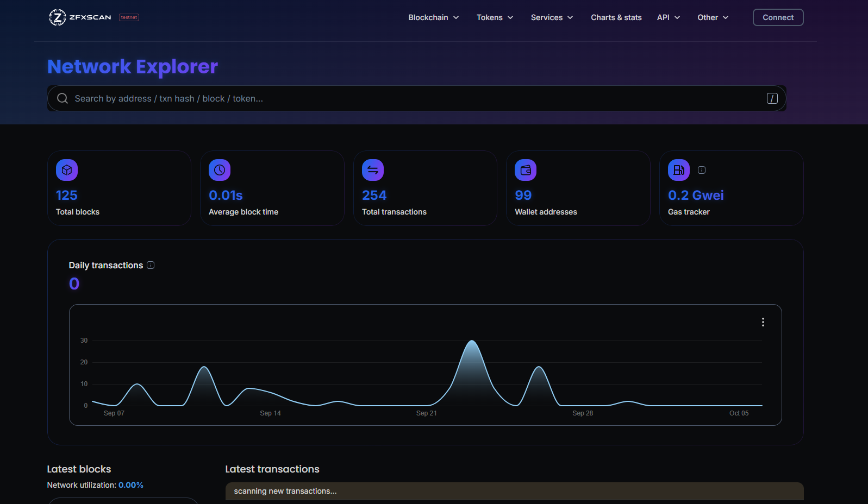Click the info icon beside Gas tracker

point(702,170)
